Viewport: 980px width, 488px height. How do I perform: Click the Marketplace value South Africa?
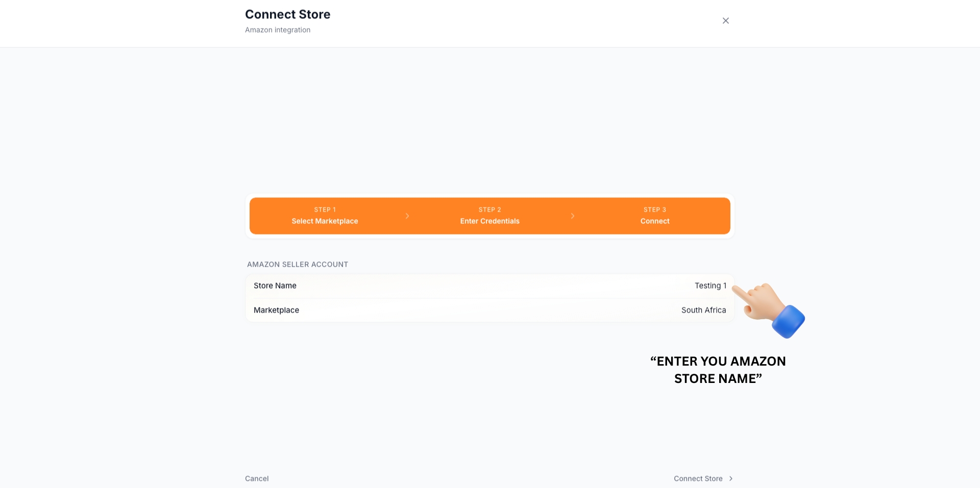click(703, 310)
